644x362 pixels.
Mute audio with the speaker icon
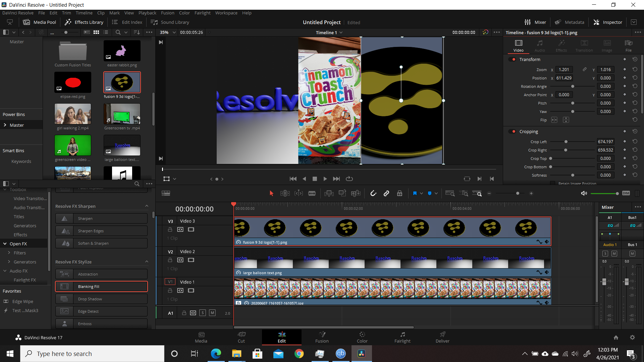tap(584, 193)
